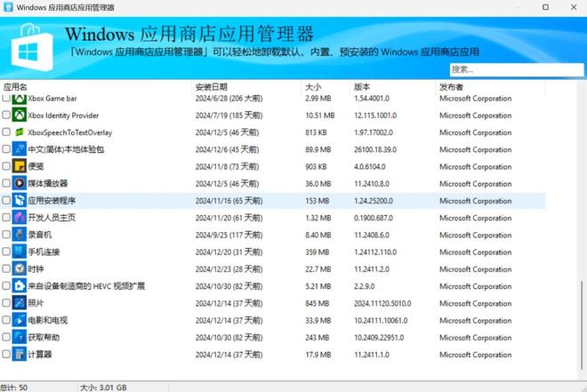
Task: Click the 应用安装程序 icon
Action: pos(19,201)
